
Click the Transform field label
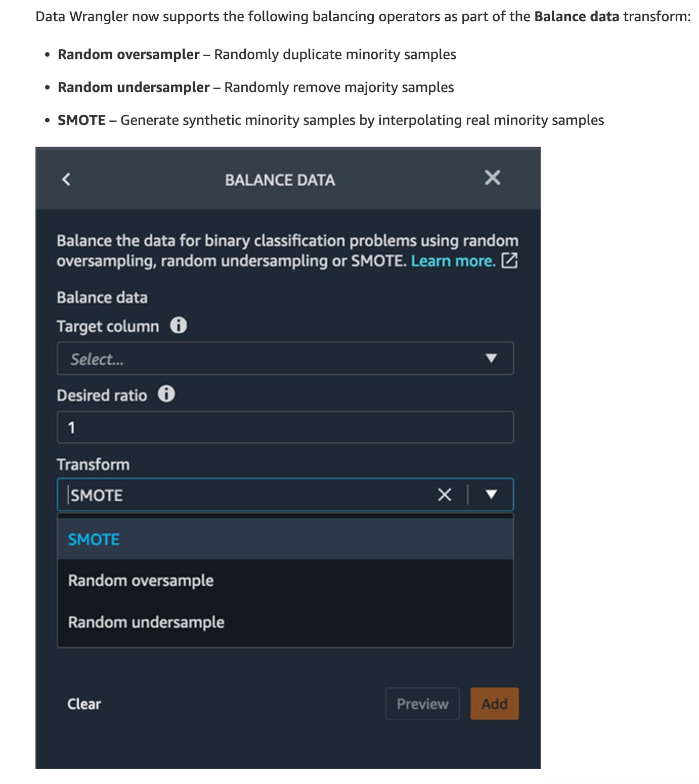pos(93,464)
